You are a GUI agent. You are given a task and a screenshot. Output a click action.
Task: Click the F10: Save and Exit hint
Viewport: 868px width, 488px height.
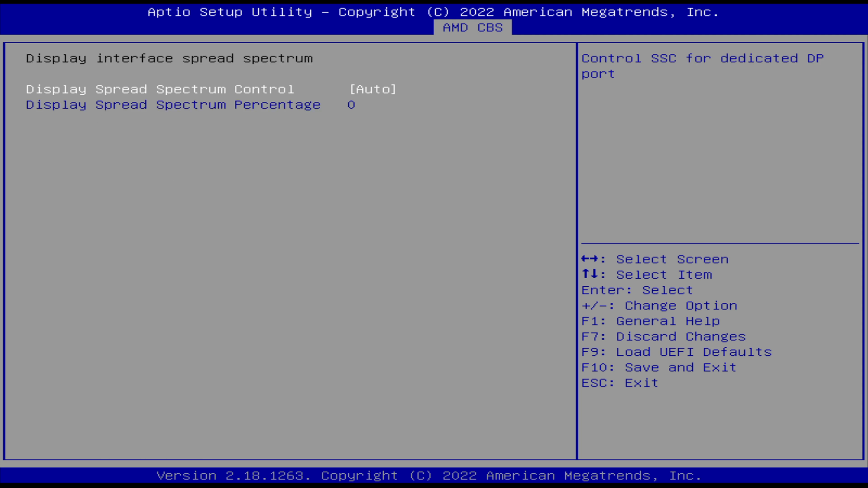[x=659, y=368]
